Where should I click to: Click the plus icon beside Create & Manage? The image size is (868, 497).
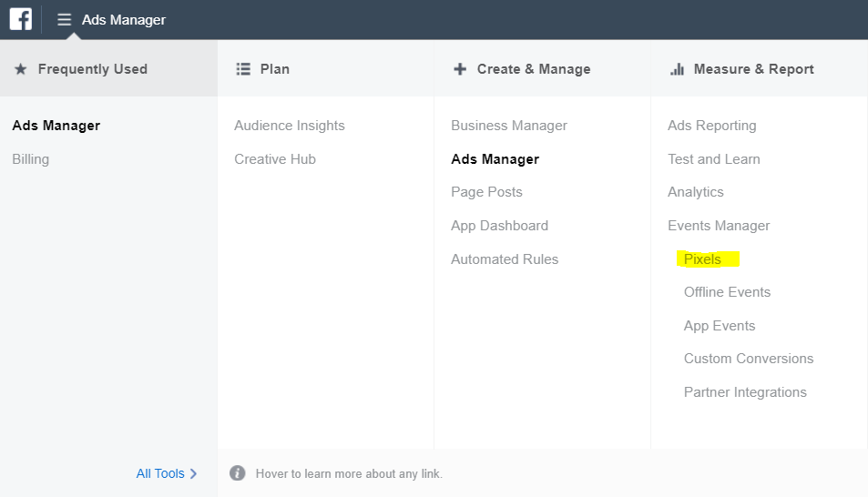pyautogui.click(x=459, y=69)
